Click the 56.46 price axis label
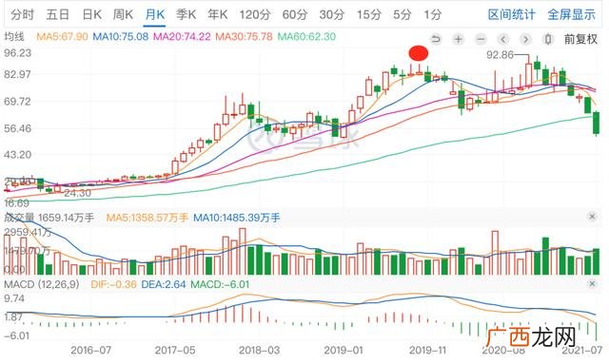Screen dimensions: 609x364 [17, 128]
